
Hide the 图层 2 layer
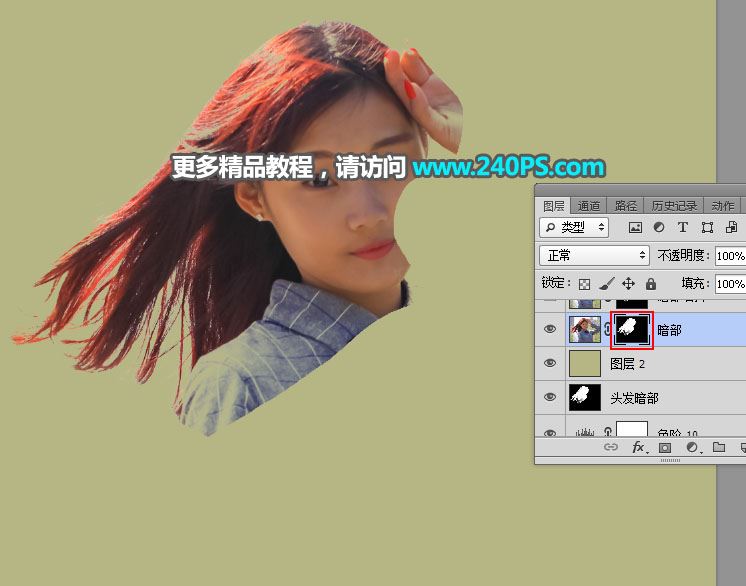(550, 363)
